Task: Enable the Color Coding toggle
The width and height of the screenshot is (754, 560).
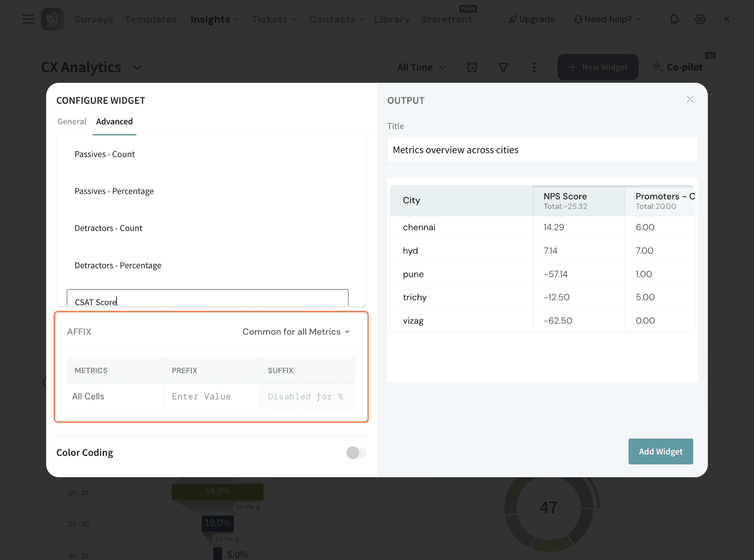Action: pyautogui.click(x=356, y=453)
